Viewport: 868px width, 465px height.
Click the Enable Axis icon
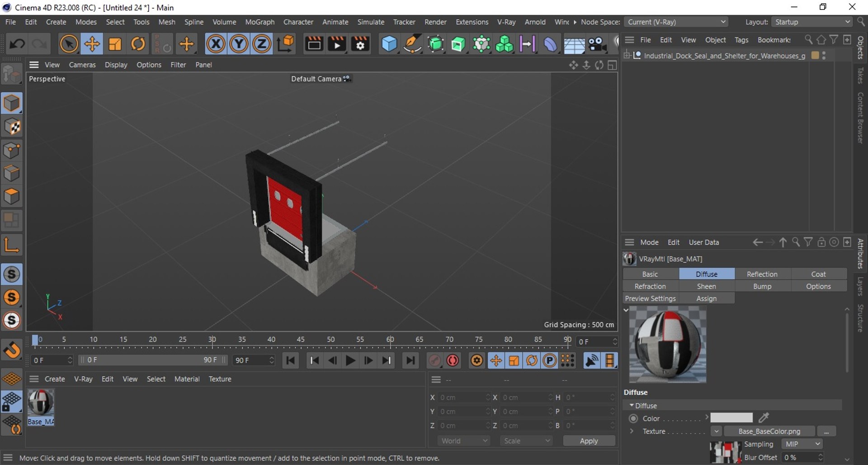click(x=12, y=245)
